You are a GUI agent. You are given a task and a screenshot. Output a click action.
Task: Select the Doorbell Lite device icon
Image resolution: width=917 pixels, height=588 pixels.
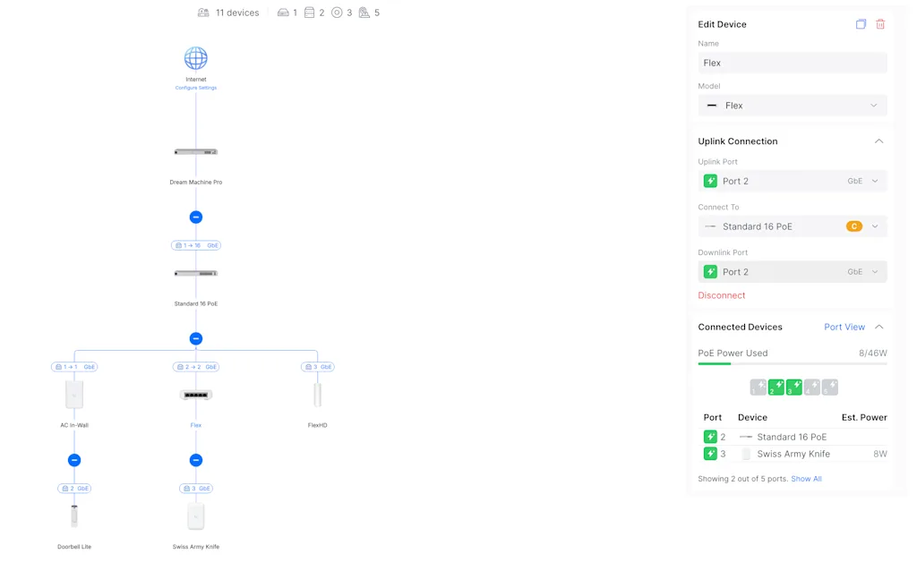(74, 516)
